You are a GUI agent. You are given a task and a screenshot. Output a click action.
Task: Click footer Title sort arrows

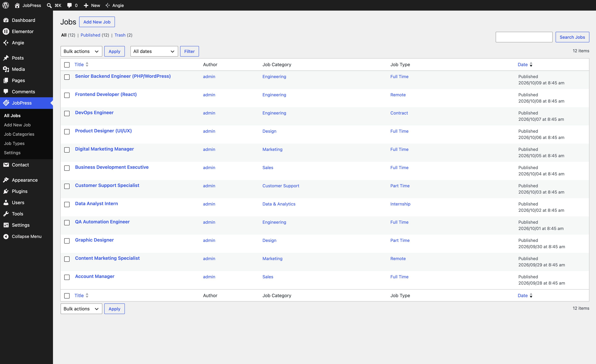[87, 295]
